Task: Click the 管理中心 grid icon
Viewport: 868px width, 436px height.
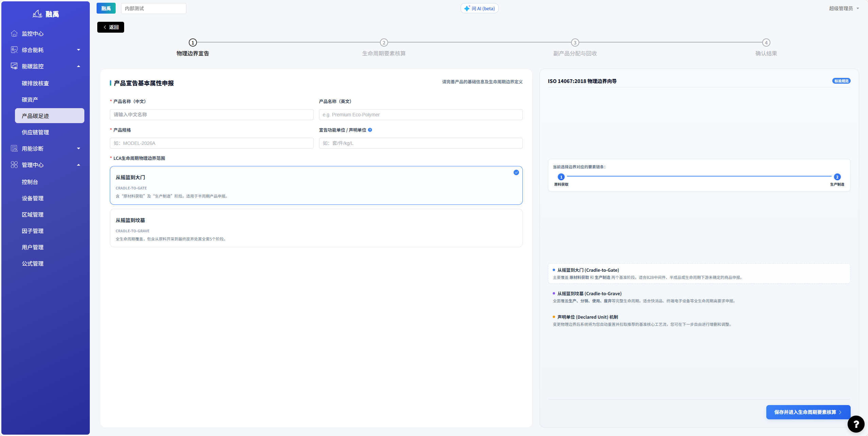Action: tap(14, 165)
